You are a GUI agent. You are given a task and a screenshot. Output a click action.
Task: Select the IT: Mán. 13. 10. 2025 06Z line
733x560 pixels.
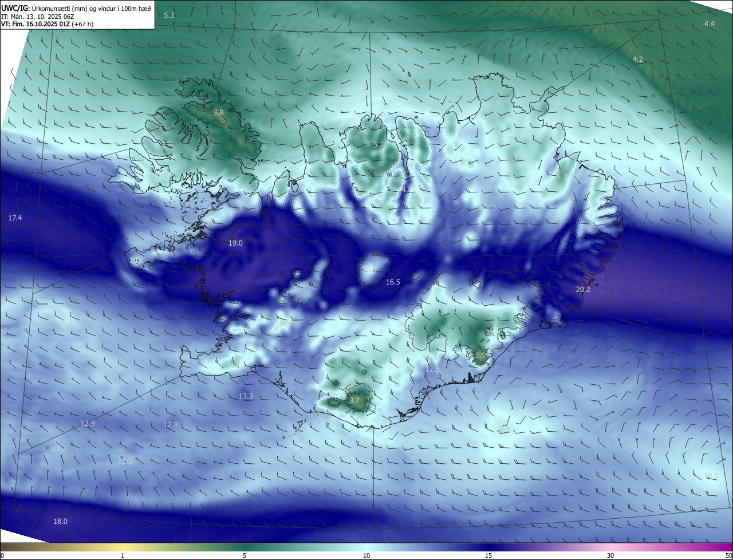37,16
